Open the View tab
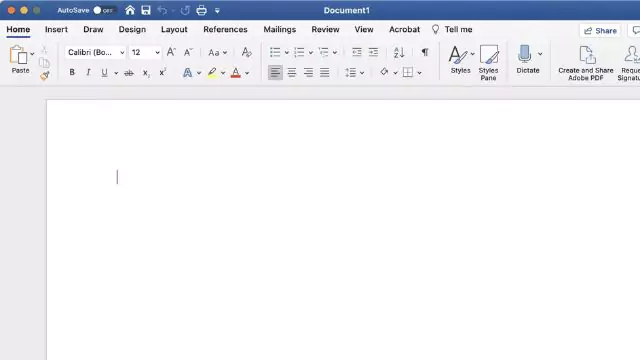The image size is (640, 360). coord(364,29)
